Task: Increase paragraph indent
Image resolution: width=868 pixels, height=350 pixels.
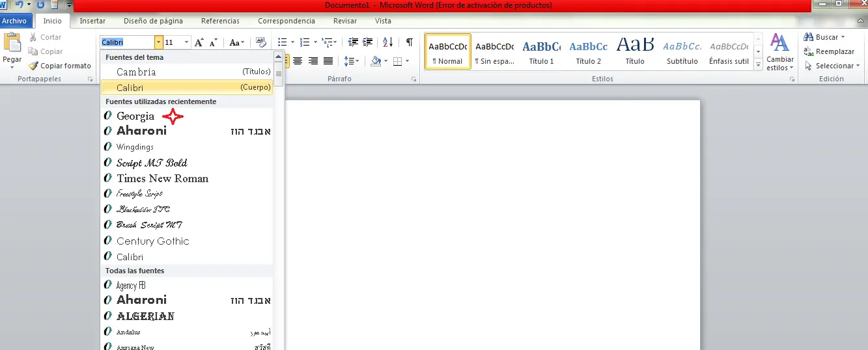Action: click(x=367, y=42)
